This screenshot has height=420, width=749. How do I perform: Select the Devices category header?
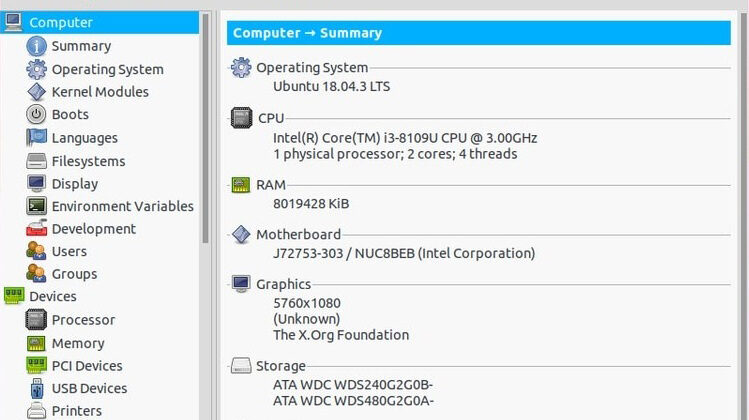click(x=52, y=297)
